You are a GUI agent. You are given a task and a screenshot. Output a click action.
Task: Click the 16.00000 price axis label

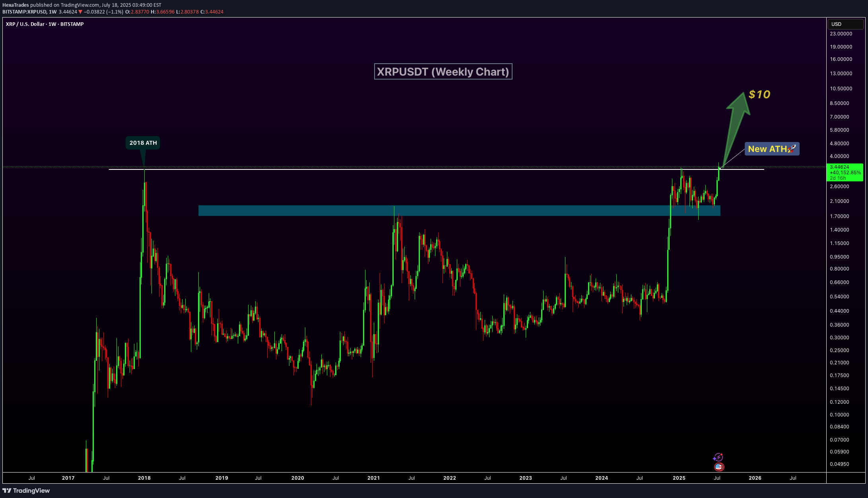(841, 59)
